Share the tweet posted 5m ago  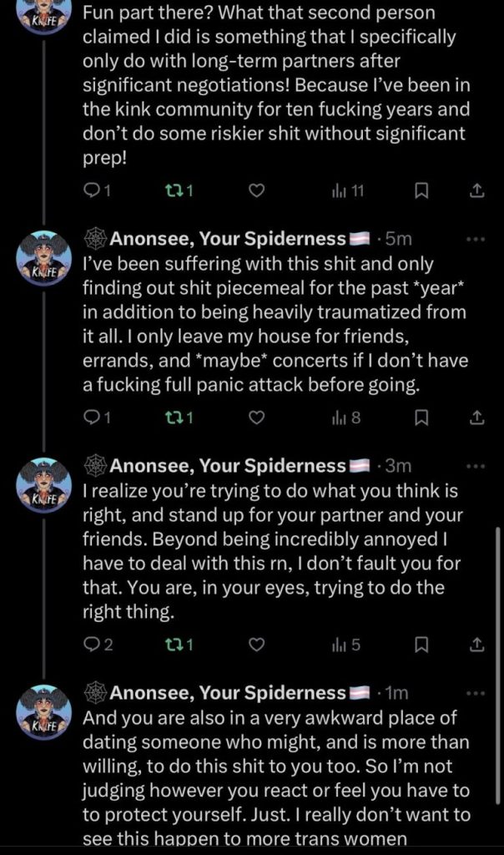pyautogui.click(x=476, y=417)
